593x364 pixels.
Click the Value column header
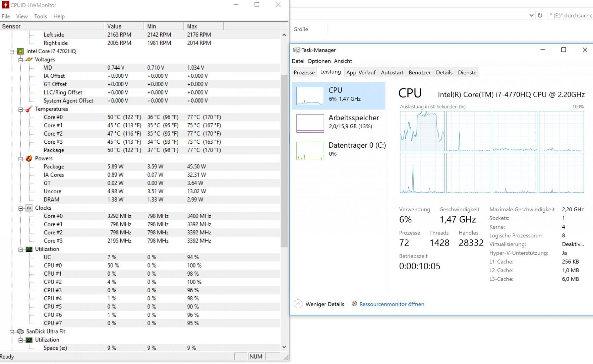click(124, 26)
